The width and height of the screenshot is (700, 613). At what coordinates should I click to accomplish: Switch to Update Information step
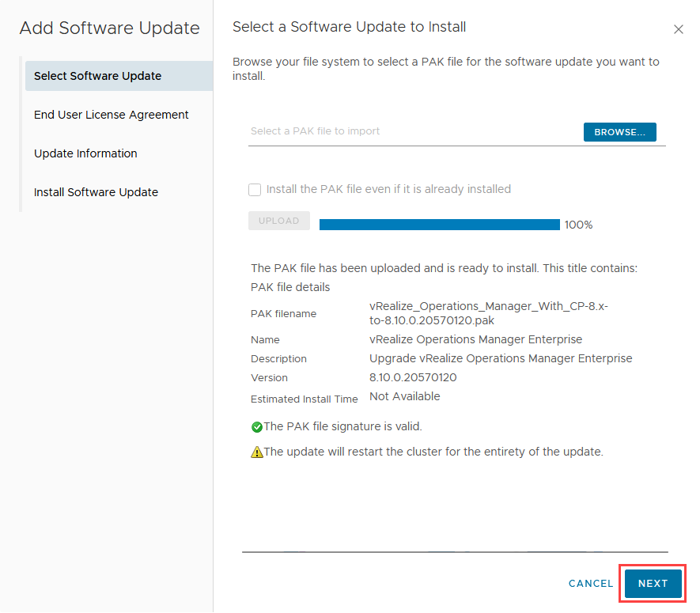click(85, 153)
